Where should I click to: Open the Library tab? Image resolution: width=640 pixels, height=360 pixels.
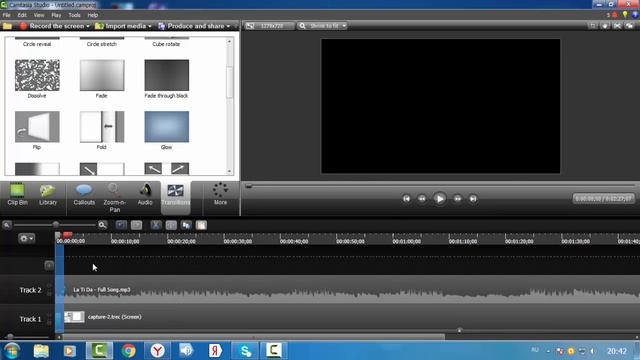point(48,195)
